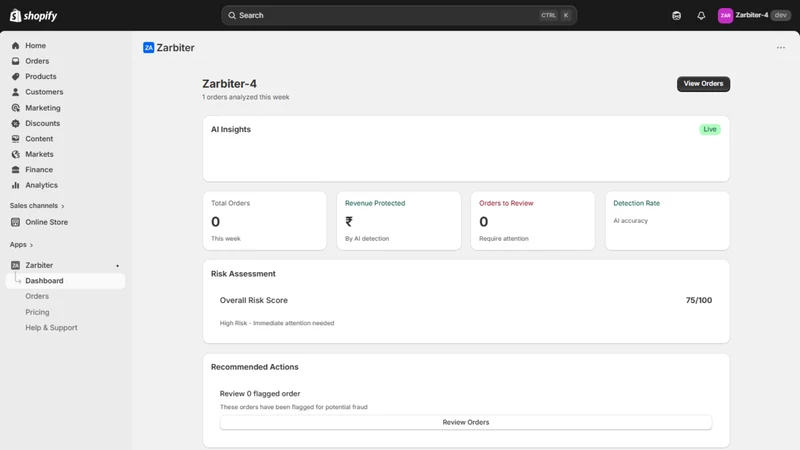
Task: Open the Sidekick assistant icon in the top bar
Action: coord(677,15)
